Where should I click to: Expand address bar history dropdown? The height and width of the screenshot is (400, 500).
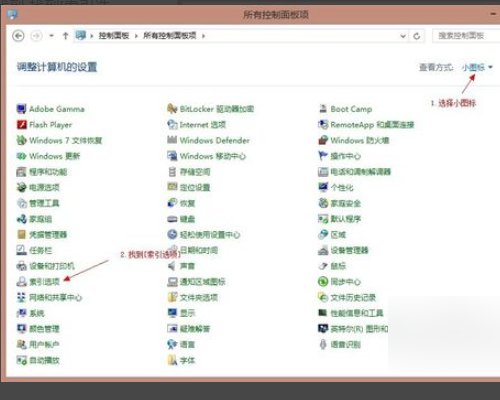(x=403, y=36)
